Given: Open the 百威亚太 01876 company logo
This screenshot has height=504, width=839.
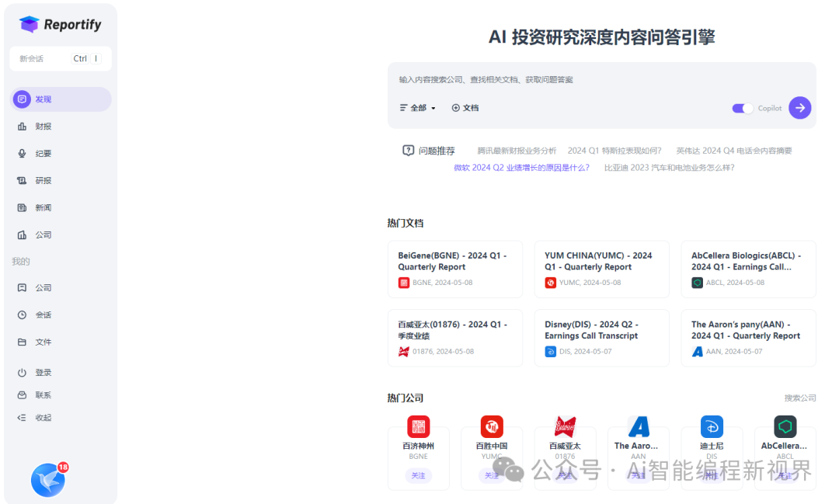Looking at the screenshot, I should [x=565, y=427].
